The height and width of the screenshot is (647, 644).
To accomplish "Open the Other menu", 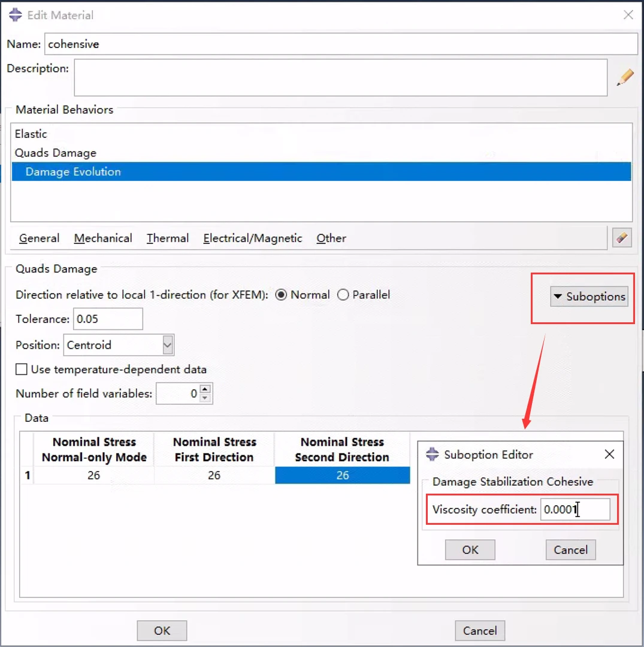I will click(x=331, y=238).
